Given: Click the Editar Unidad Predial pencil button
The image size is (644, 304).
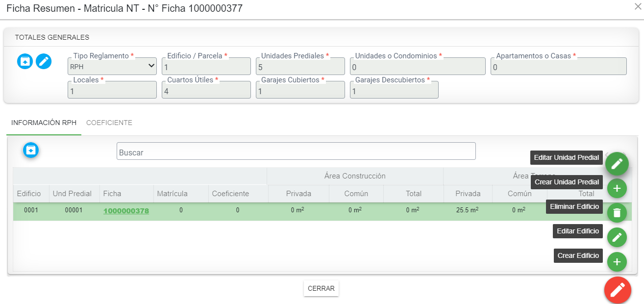Looking at the screenshot, I should pos(617,164).
